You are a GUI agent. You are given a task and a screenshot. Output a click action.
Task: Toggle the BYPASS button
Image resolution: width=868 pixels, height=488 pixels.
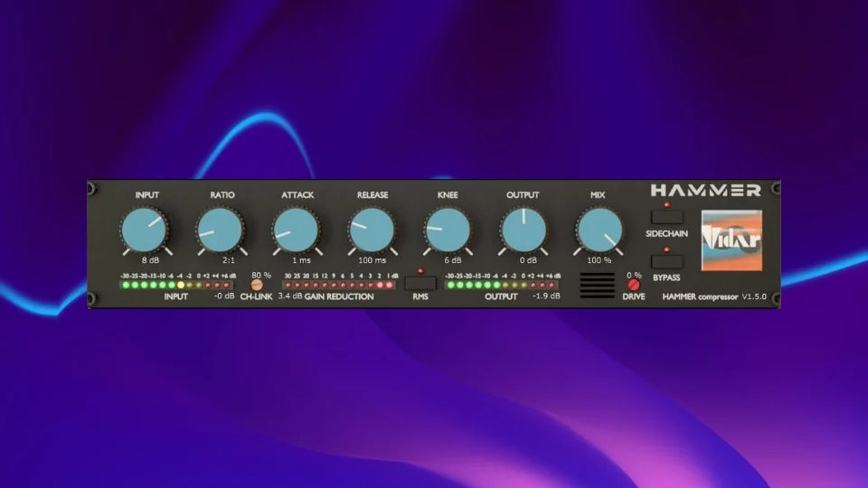click(666, 261)
